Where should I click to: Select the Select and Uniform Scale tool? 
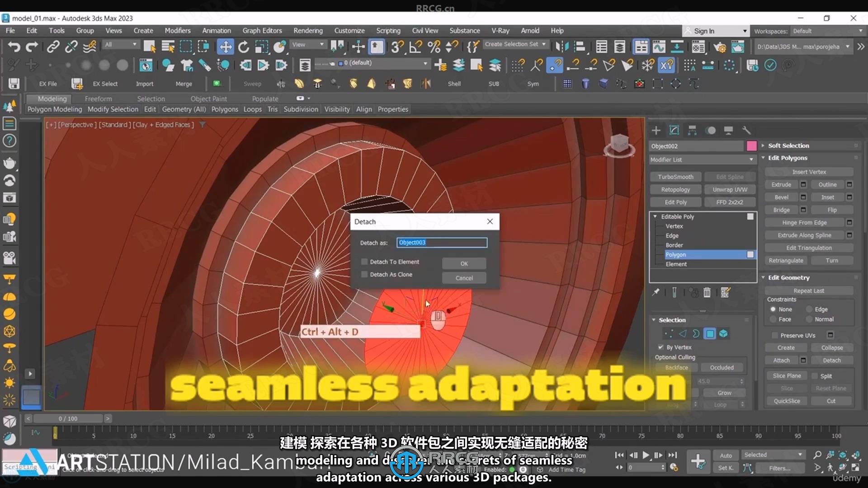tap(261, 47)
